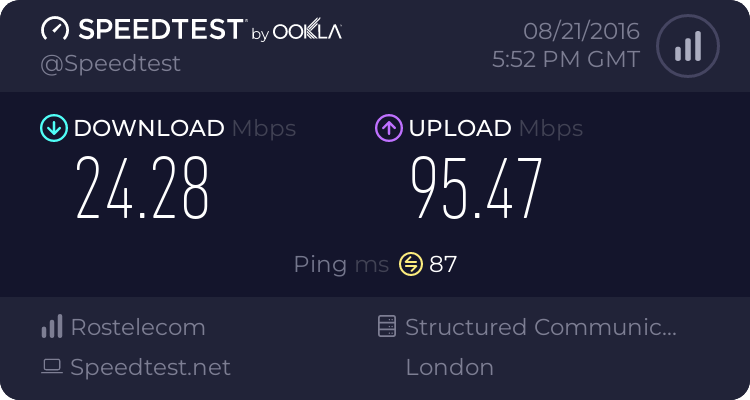The height and width of the screenshot is (400, 750).
Task: Click the OOKLA brand logo text
Action: 307,30
